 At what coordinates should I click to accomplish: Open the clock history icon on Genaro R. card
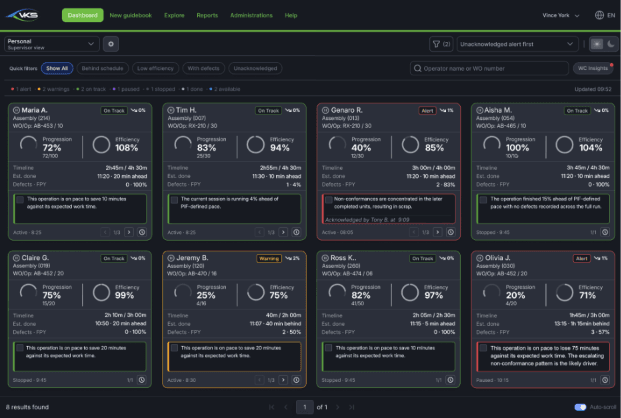451,232
